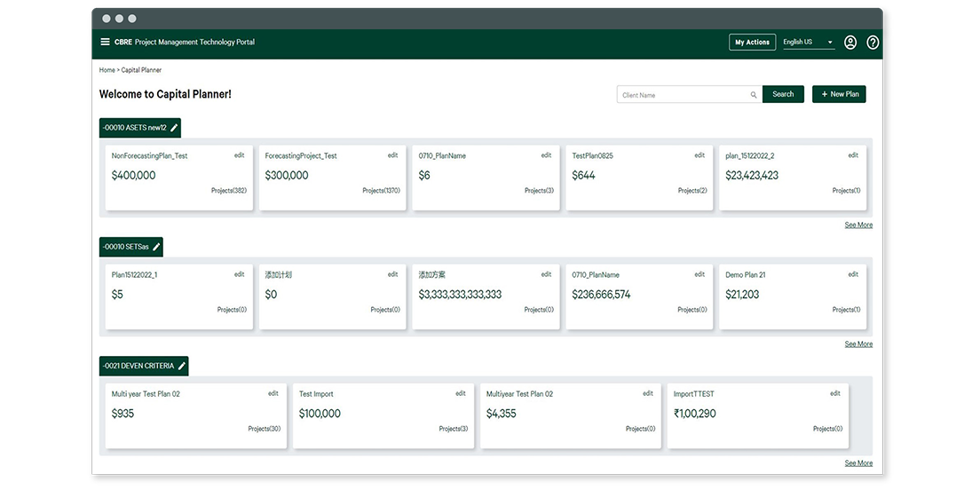The width and height of the screenshot is (980, 490).
Task: Go to Home in the breadcrumb
Action: click(107, 70)
